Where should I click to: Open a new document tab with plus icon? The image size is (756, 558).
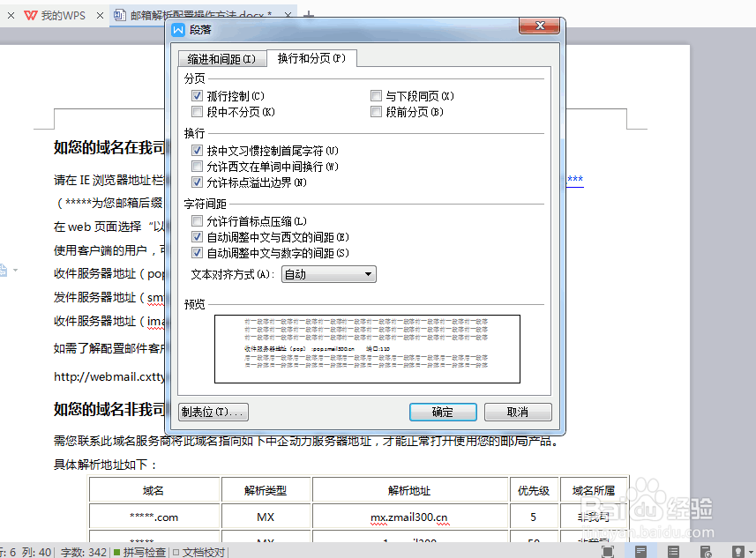click(309, 13)
